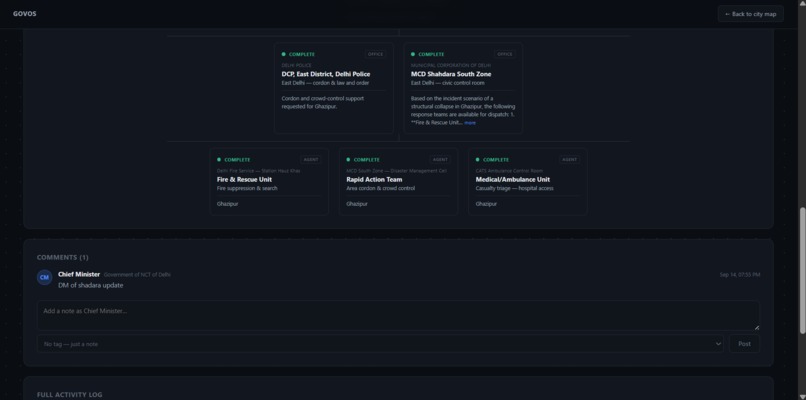Click AGENT badge on Rapid Action Team card
Image resolution: width=806 pixels, height=400 pixels.
tap(440, 159)
